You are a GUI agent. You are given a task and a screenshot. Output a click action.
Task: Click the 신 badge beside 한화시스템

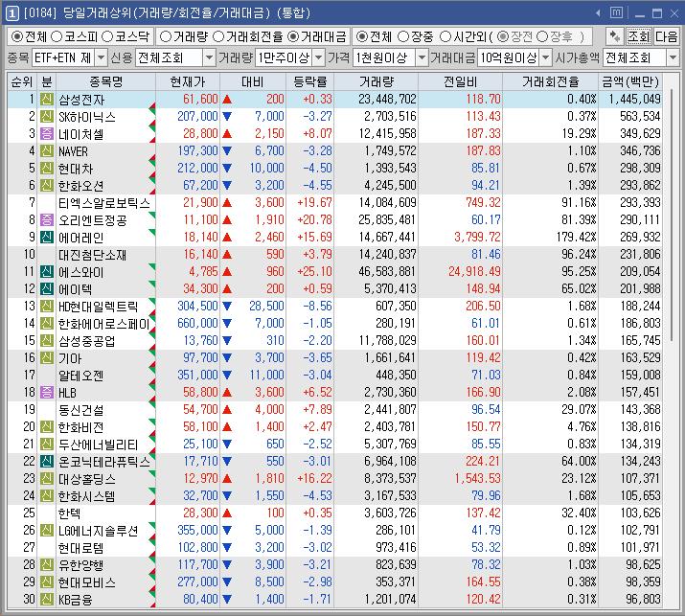pyautogui.click(x=47, y=496)
